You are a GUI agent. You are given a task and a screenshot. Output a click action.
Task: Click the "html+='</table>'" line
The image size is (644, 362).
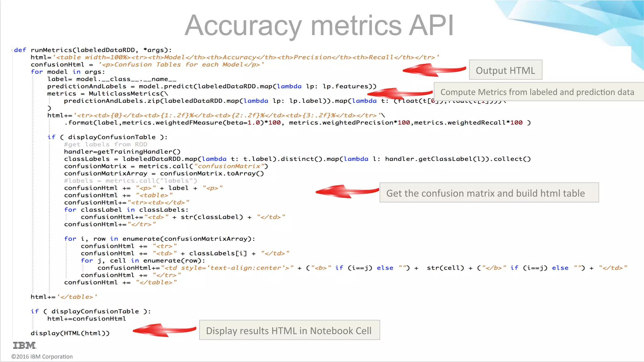point(64,297)
